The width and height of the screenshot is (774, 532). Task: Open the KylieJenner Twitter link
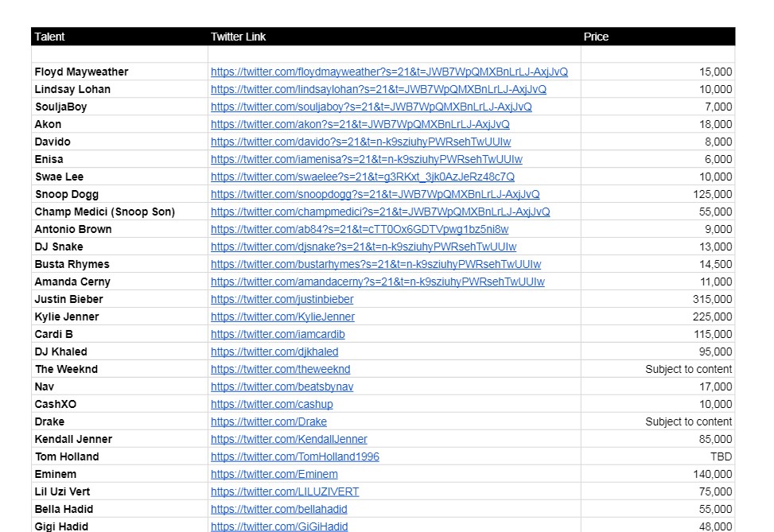point(282,316)
